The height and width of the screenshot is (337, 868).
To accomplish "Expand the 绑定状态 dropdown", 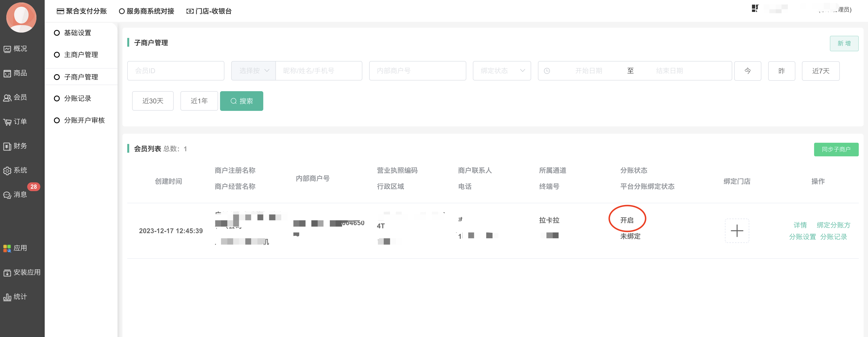I will pyautogui.click(x=502, y=71).
